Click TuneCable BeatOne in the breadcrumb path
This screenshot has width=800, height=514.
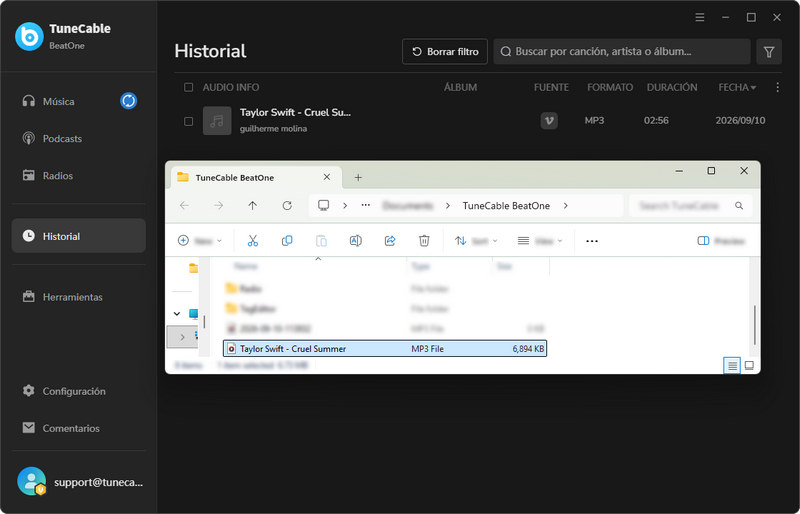click(506, 206)
